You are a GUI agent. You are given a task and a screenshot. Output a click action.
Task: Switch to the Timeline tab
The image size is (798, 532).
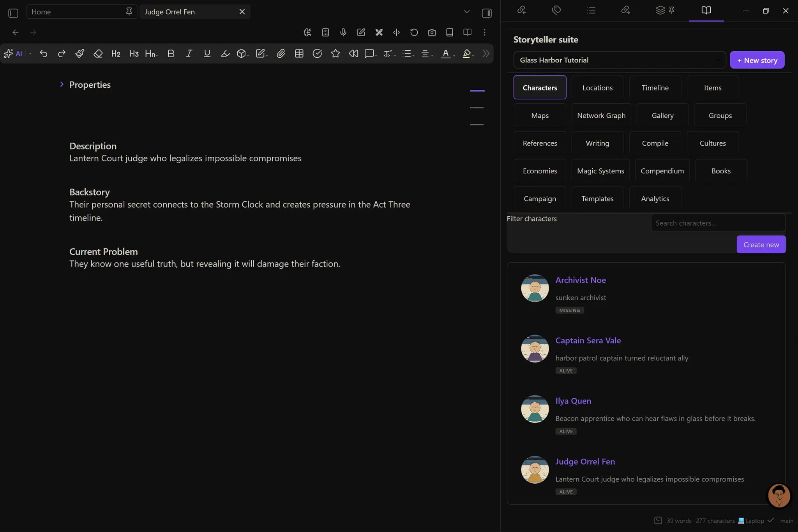click(655, 88)
